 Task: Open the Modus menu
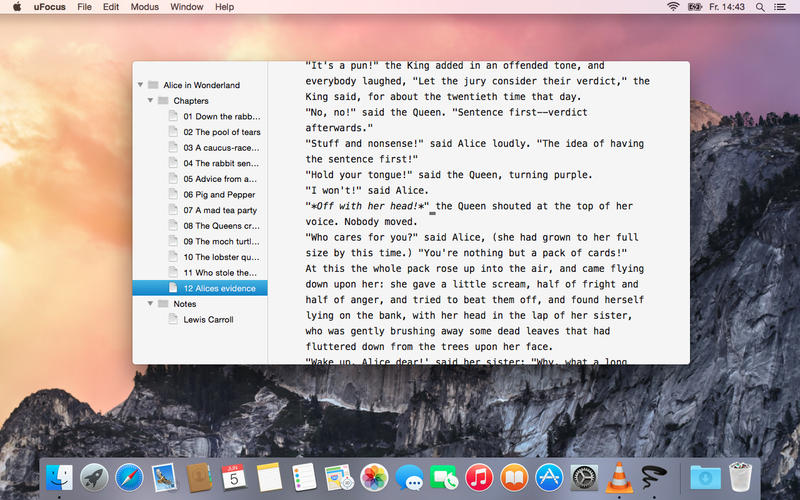point(144,7)
